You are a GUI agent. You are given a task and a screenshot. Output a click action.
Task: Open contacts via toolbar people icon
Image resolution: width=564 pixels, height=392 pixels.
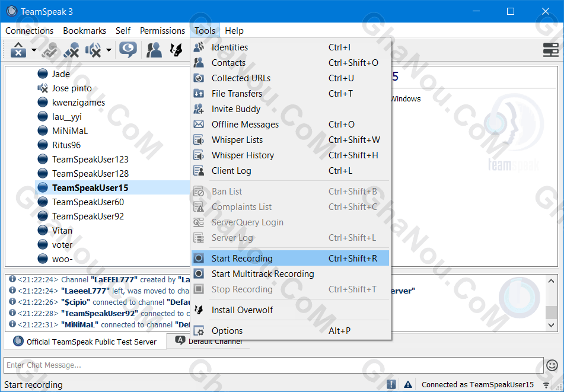(154, 50)
